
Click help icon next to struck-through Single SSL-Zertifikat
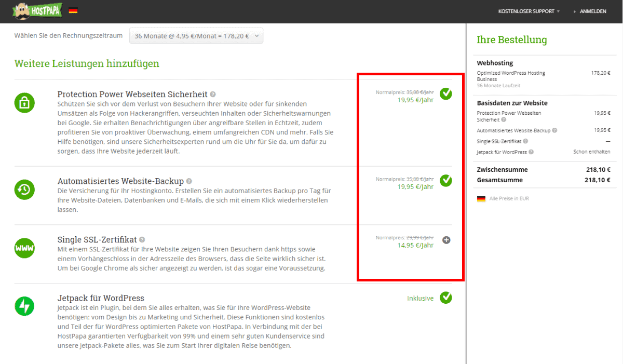coord(526,141)
